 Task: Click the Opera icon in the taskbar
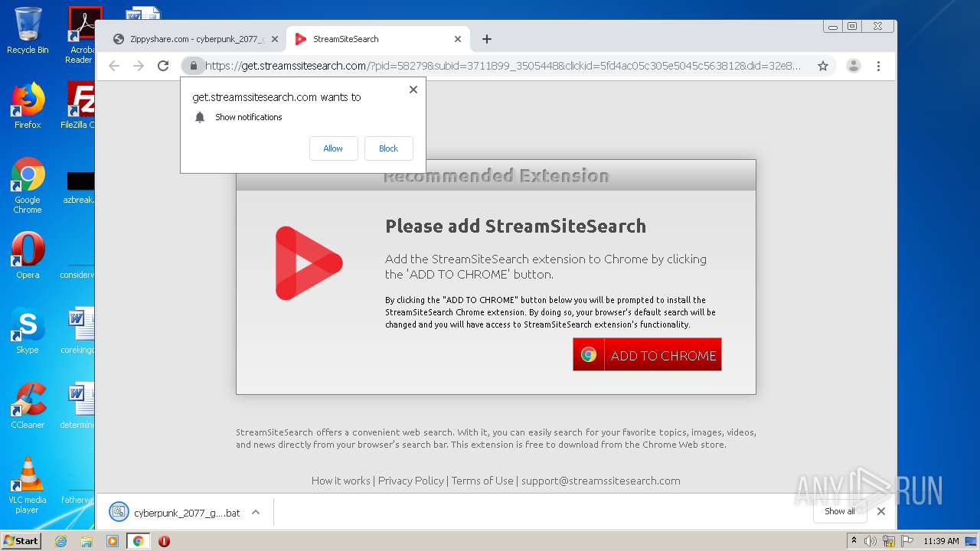pyautogui.click(x=164, y=541)
